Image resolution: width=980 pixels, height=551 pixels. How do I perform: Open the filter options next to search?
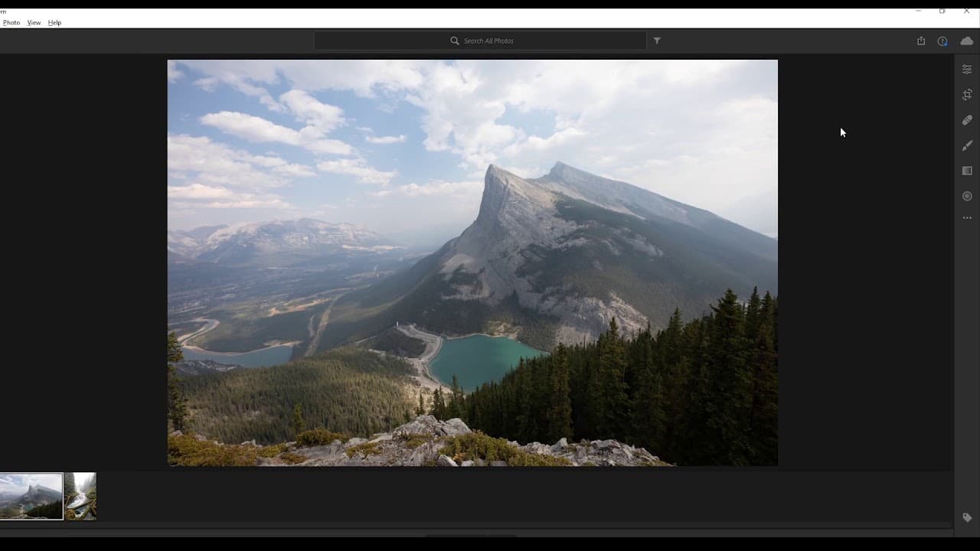click(657, 41)
